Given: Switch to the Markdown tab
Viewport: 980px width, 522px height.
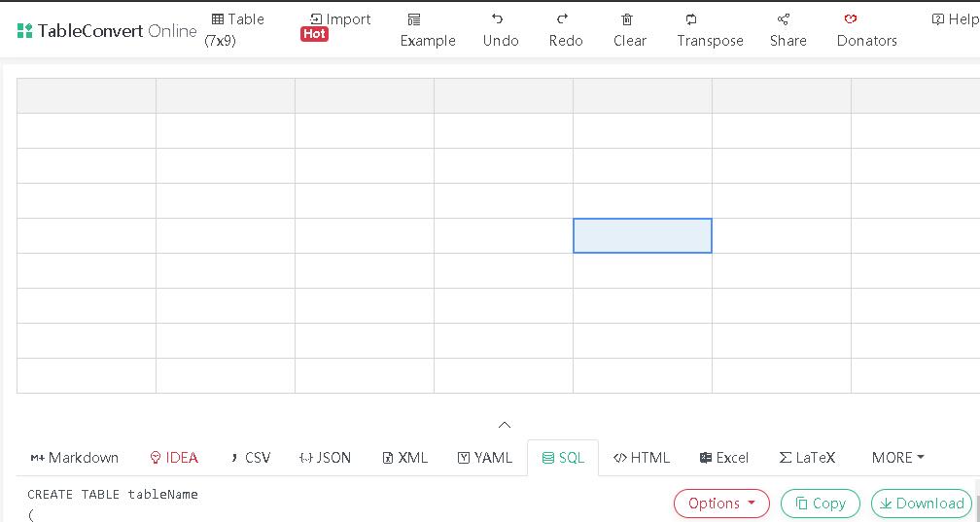Looking at the screenshot, I should (75, 458).
